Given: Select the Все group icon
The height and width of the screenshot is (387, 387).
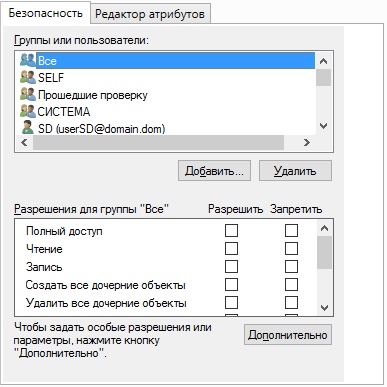Looking at the screenshot, I should [28, 60].
